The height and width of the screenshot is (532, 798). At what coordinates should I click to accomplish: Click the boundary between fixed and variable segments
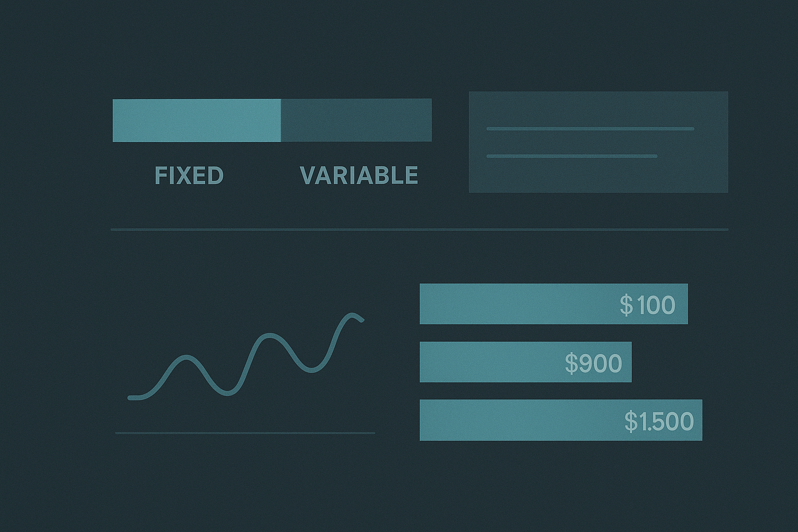[x=281, y=120]
